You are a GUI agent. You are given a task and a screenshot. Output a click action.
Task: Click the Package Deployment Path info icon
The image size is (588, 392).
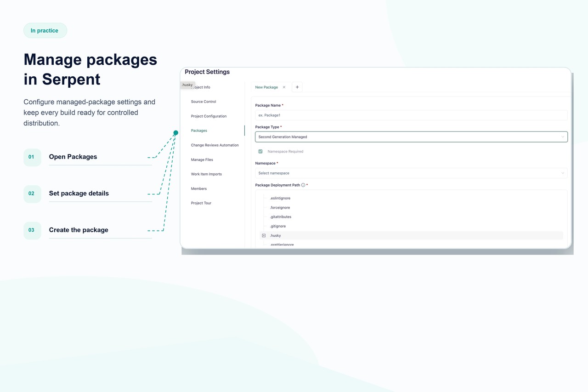(303, 185)
